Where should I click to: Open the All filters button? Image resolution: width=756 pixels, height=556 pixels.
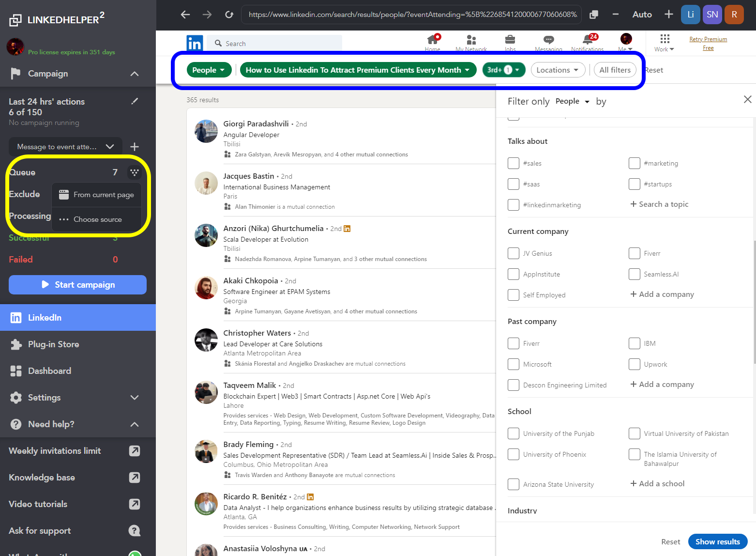tap(615, 70)
